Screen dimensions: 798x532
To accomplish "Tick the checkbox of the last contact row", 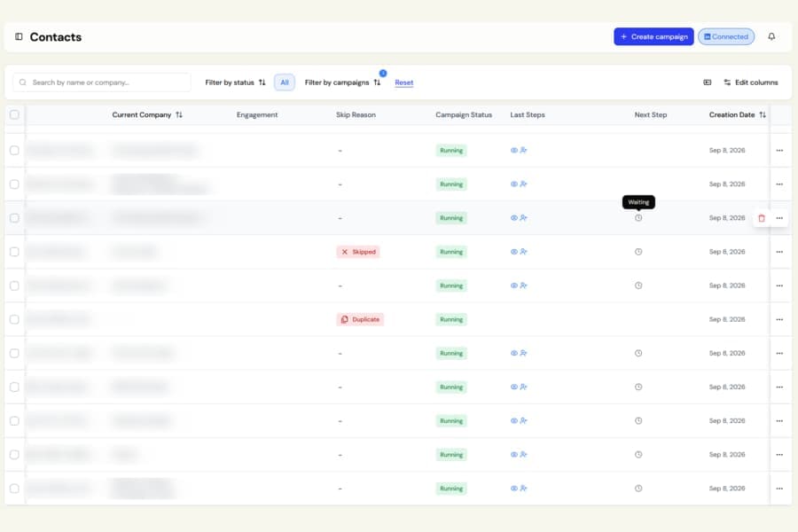I will coord(14,489).
